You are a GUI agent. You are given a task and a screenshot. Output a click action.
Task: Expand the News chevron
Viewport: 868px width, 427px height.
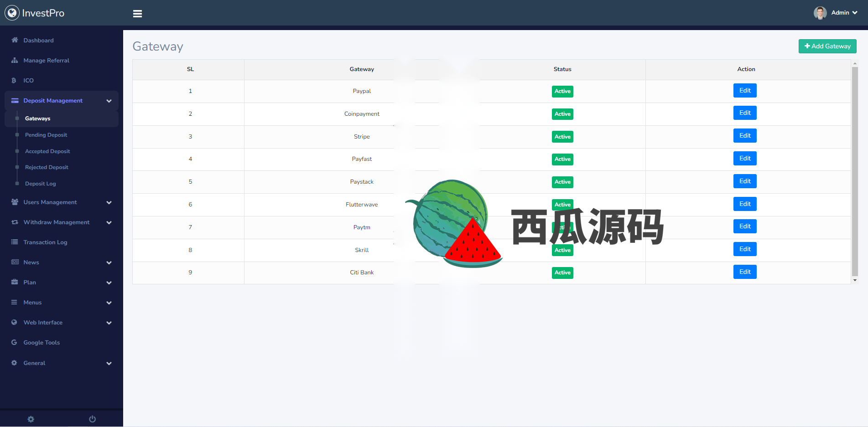click(109, 262)
